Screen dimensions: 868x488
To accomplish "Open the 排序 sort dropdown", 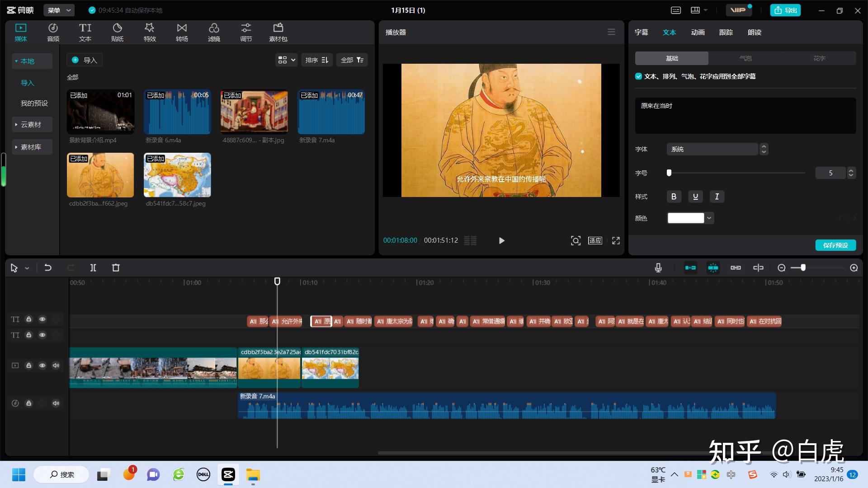I will click(317, 60).
